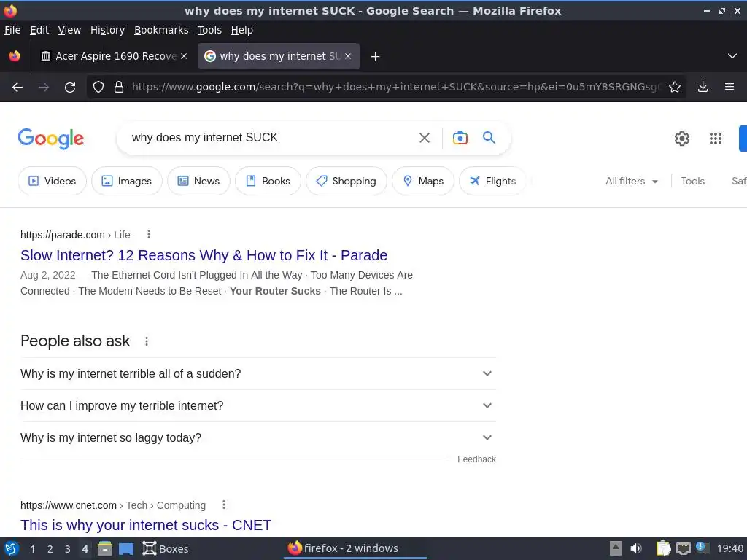This screenshot has width=747, height=560.
Task: Open the Edit menu
Action: coord(39,30)
